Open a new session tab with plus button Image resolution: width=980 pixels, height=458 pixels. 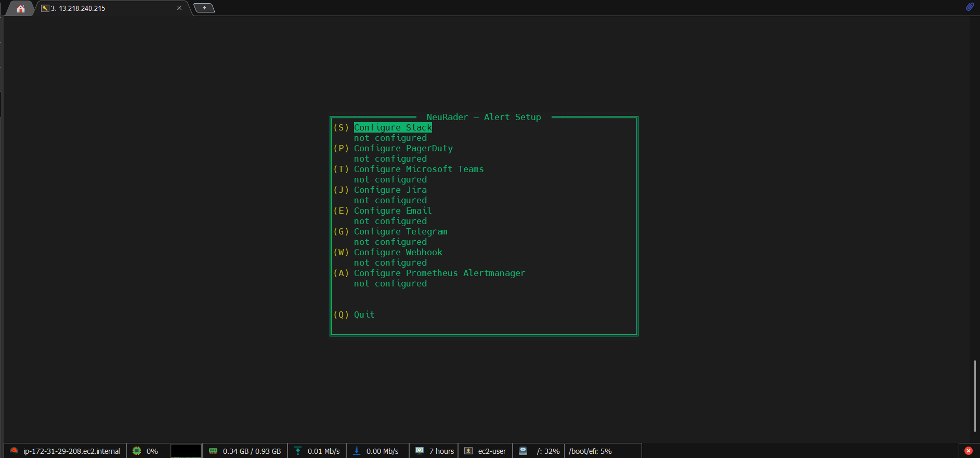[x=204, y=8]
